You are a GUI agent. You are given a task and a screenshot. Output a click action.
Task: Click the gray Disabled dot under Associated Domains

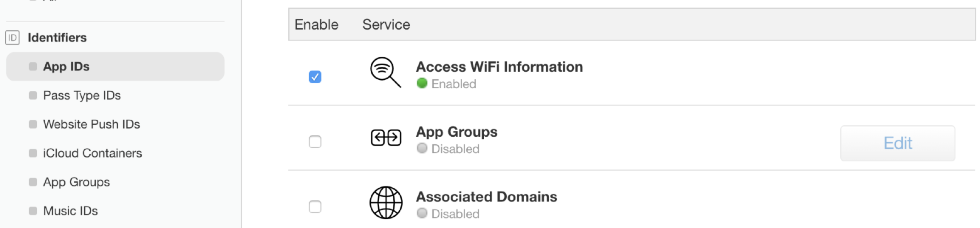(422, 214)
